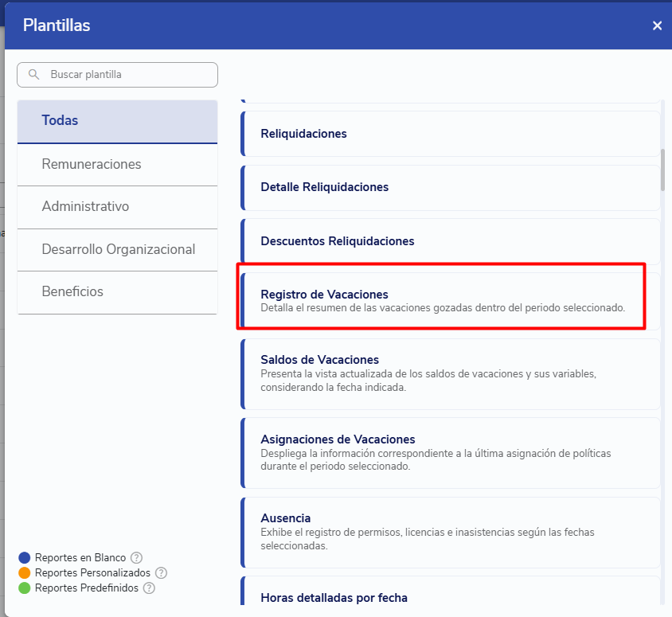This screenshot has height=617, width=672.
Task: Click the Reportes Personalizados legend label
Action: tap(92, 573)
